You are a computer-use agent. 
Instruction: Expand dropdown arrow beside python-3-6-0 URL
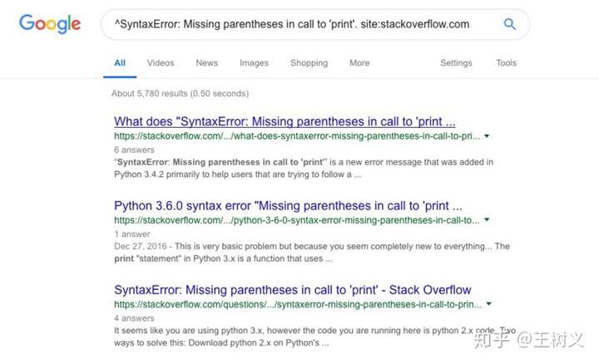click(x=487, y=219)
